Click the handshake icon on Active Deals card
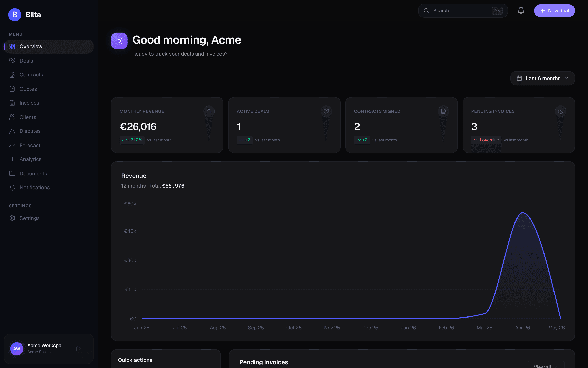 click(326, 111)
